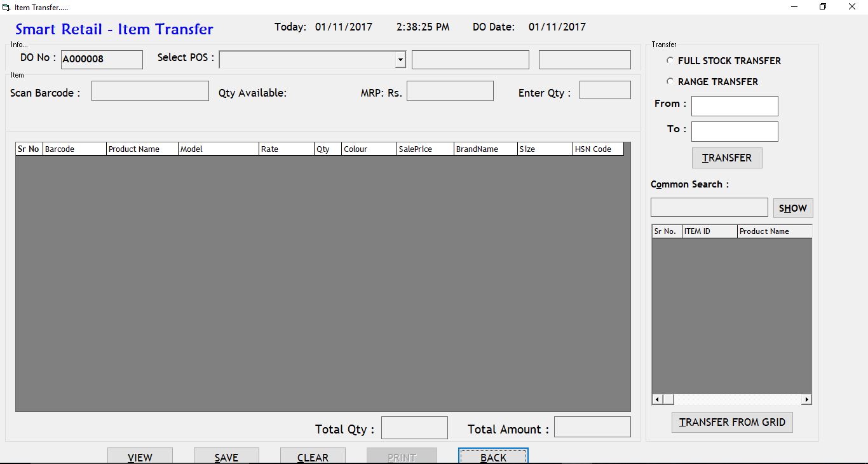The width and height of the screenshot is (868, 464).
Task: Click the Barcode column header
Action: pyautogui.click(x=74, y=149)
